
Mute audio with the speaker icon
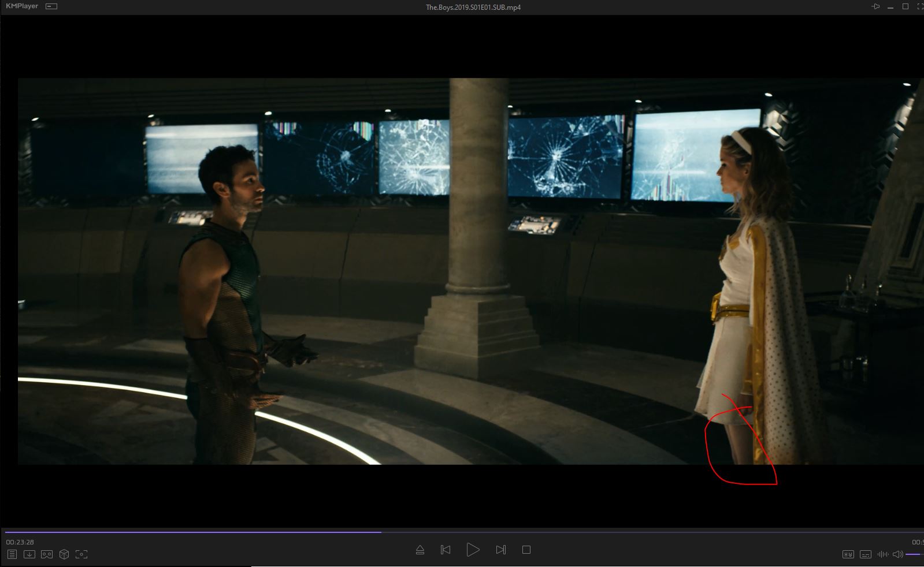click(897, 554)
